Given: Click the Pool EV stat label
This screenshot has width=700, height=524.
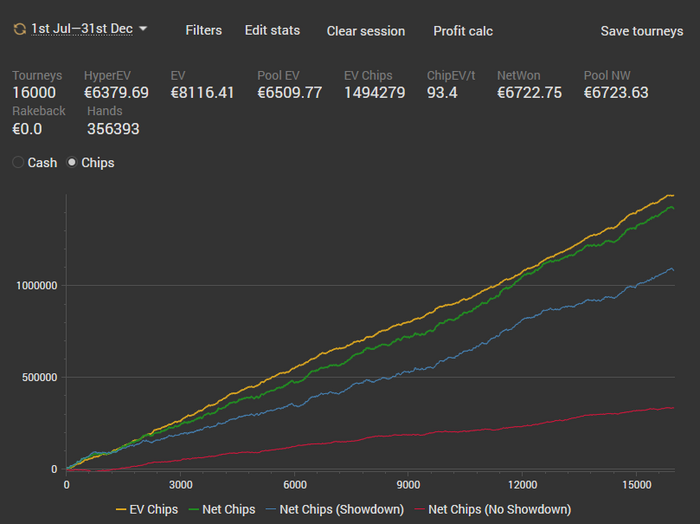Looking at the screenshot, I should tap(278, 75).
